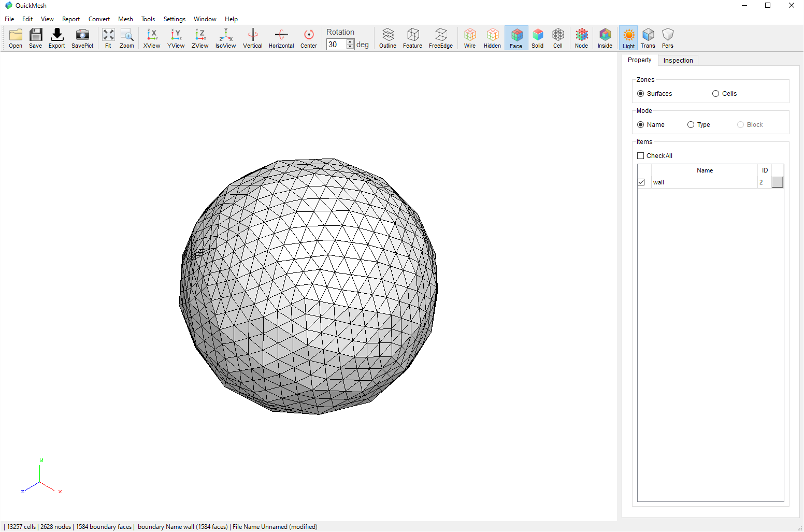Click the Rotation degree input field
This screenshot has width=804, height=532.
[337, 45]
